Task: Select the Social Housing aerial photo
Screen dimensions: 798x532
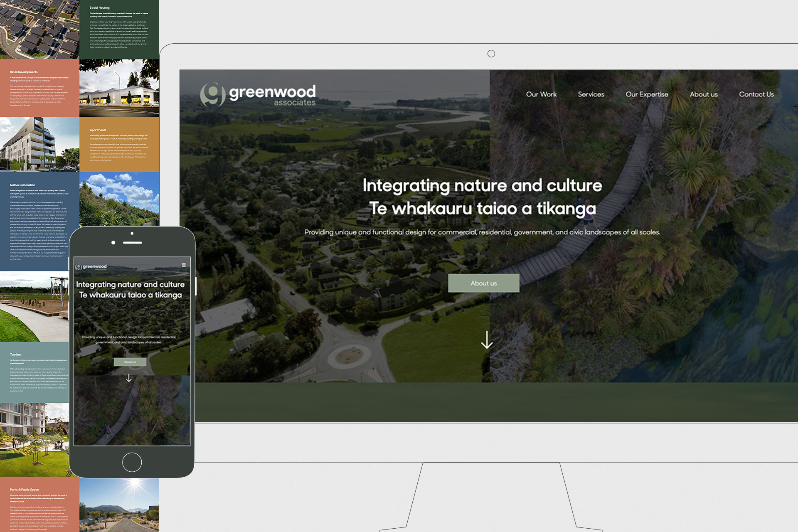Action: [x=39, y=29]
